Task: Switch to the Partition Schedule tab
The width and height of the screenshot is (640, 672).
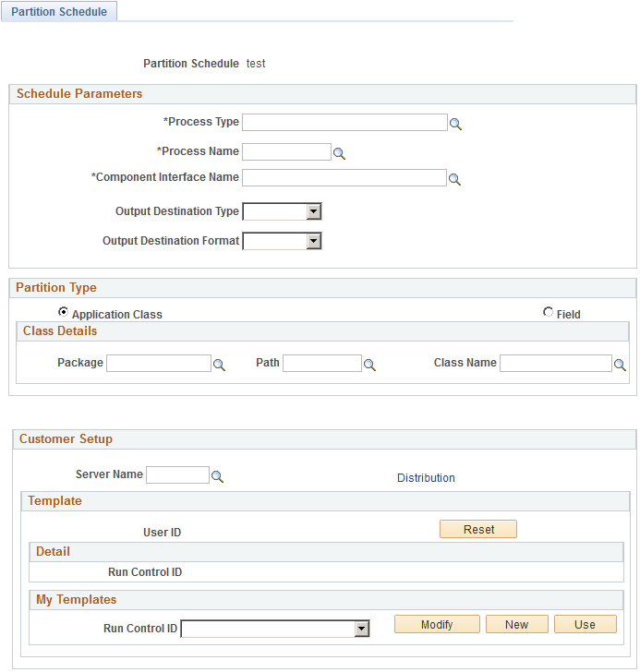Action: coord(59,12)
